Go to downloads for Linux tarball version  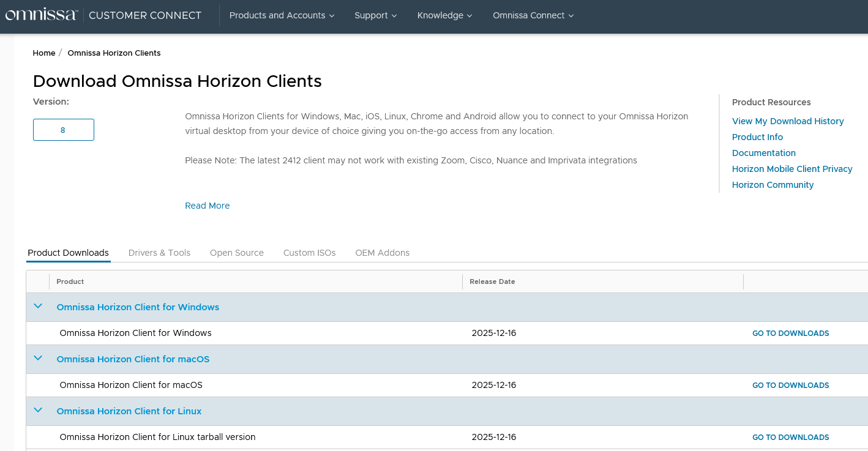point(790,438)
